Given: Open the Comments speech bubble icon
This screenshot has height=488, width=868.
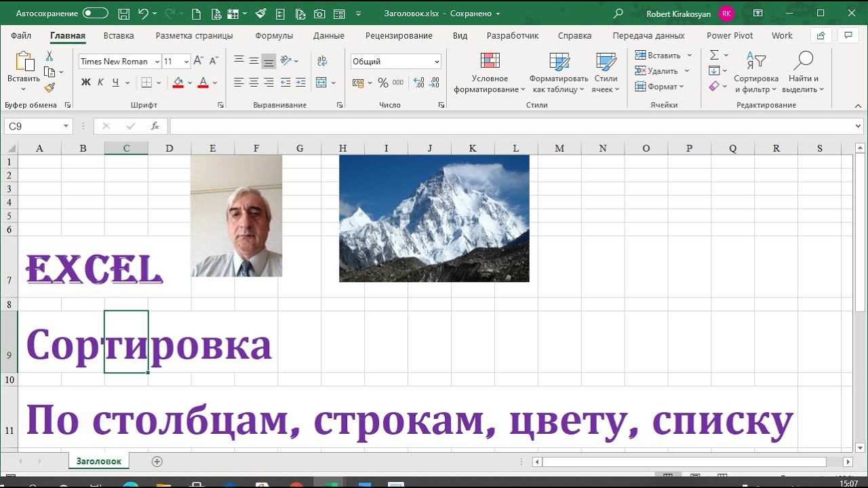Looking at the screenshot, I should pos(848,36).
